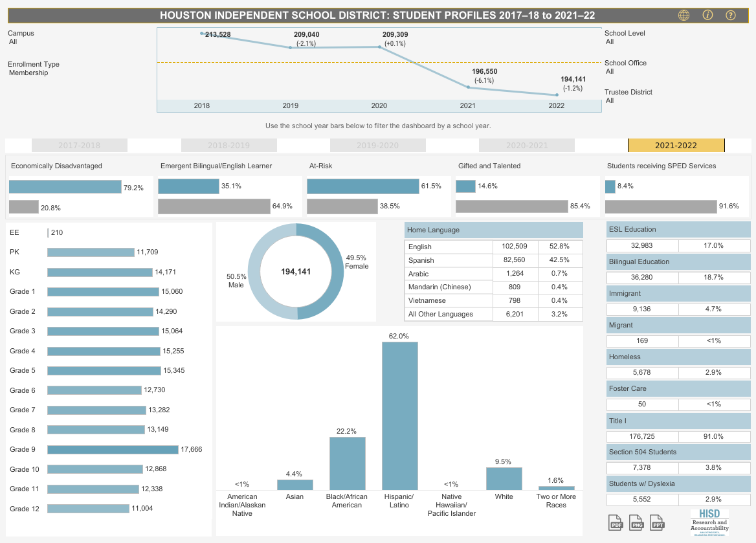Viewport: 756px width, 543px height.
Task: Click the 38.5% At-Risk gray bar
Action: (342, 206)
